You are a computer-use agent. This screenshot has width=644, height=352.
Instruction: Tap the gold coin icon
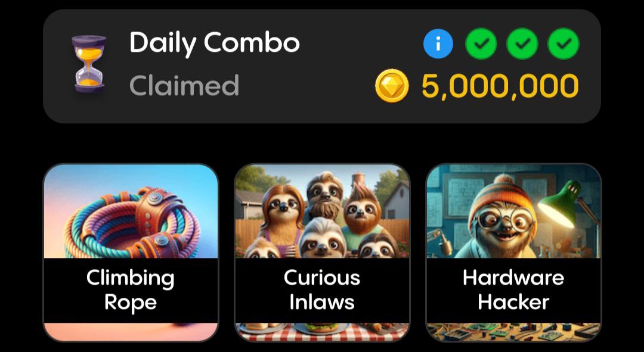392,86
